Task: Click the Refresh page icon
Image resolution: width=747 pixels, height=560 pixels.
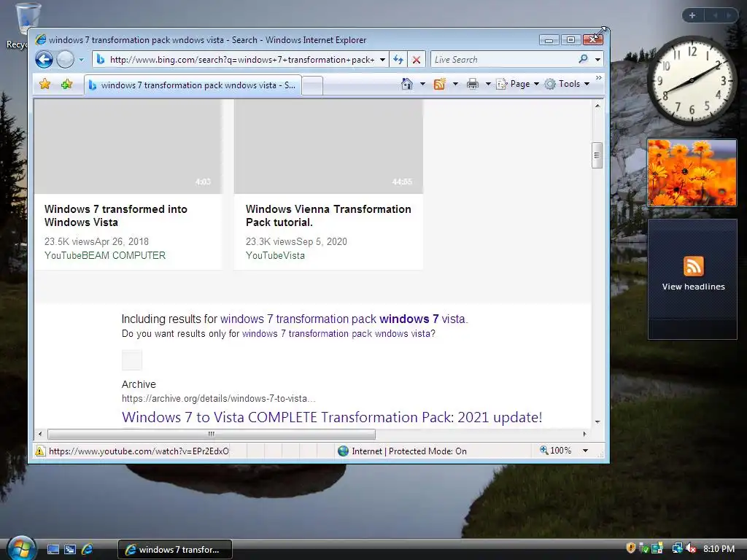Action: point(398,60)
